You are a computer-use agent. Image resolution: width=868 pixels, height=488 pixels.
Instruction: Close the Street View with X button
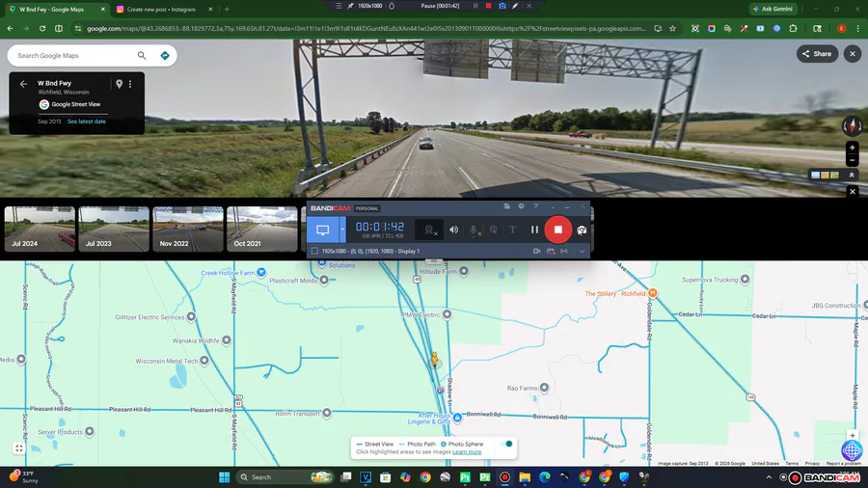853,54
